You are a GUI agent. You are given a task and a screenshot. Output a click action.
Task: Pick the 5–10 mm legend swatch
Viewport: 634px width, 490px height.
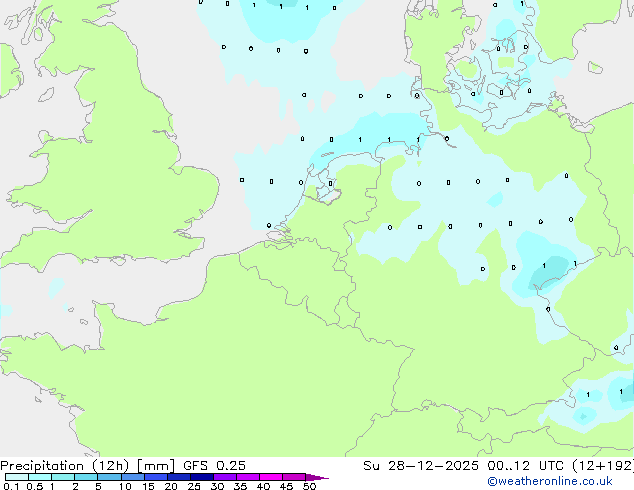[x=109, y=477]
